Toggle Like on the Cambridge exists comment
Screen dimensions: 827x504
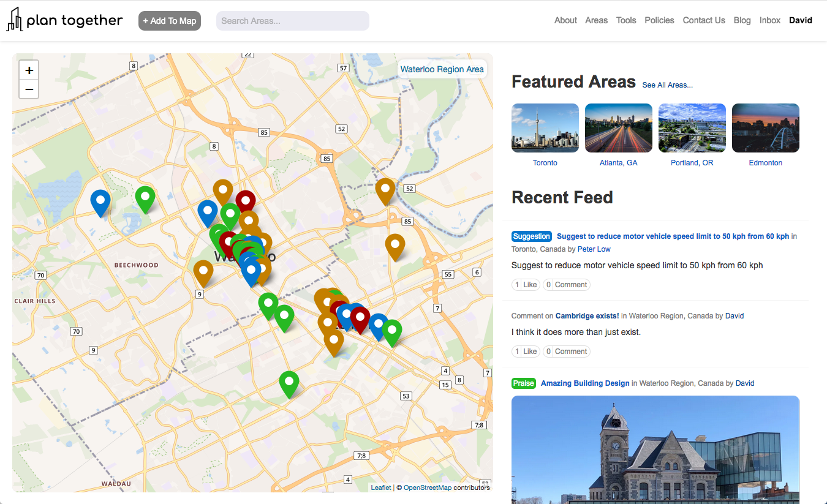point(525,351)
